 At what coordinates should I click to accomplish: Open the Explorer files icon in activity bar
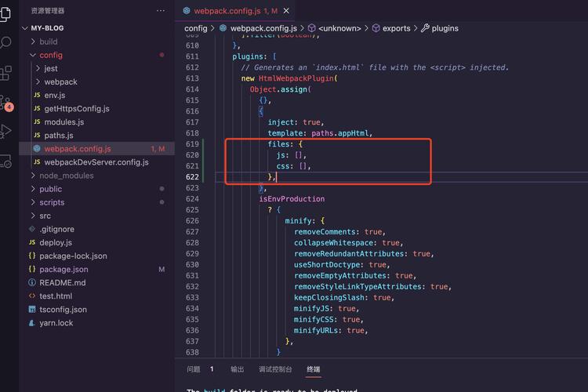5,13
